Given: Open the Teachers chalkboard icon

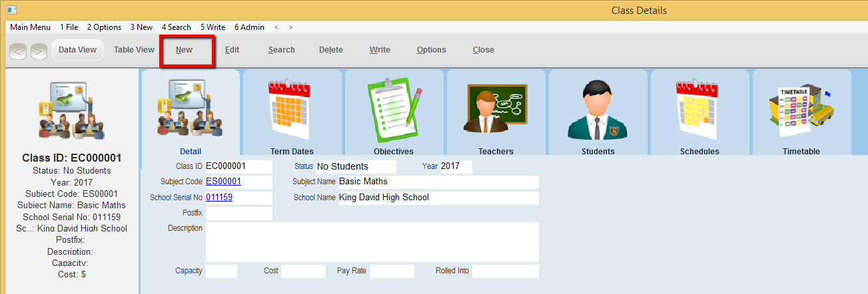Looking at the screenshot, I should [x=496, y=110].
